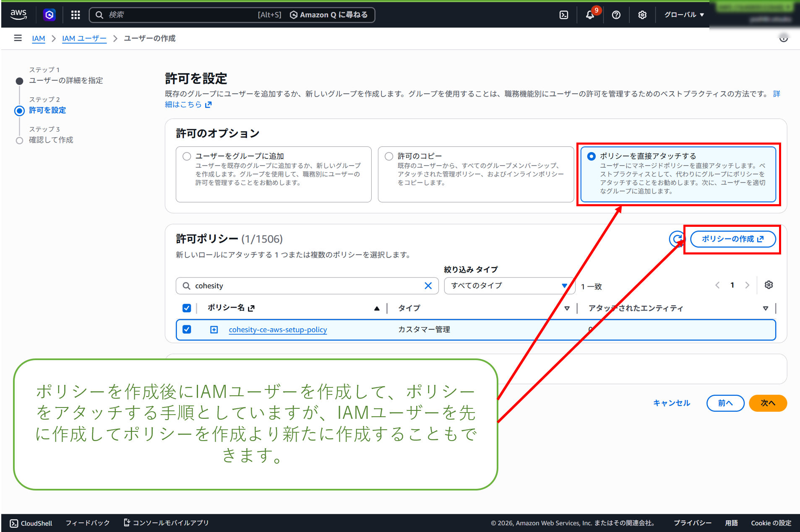Select step 許可を設定 in wizard
Viewport: 800px width, 532px height.
coord(47,110)
